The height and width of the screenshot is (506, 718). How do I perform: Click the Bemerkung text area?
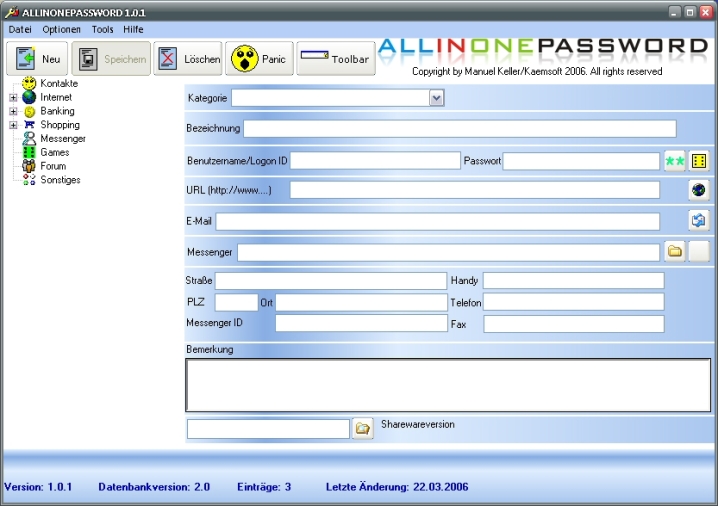[448, 385]
